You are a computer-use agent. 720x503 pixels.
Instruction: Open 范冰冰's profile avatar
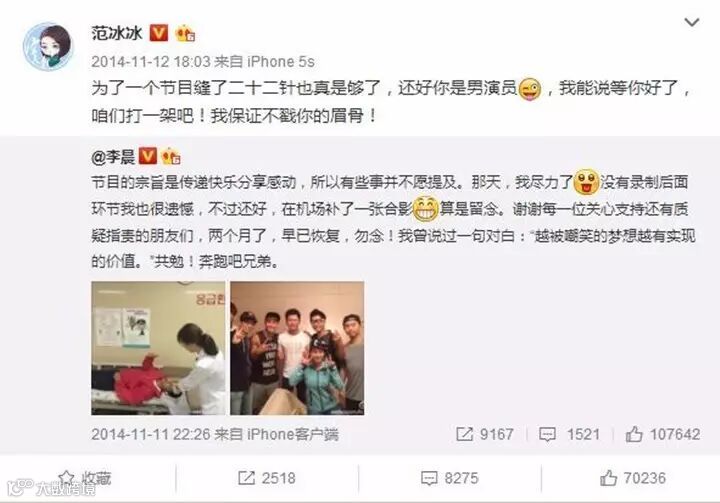click(x=48, y=46)
